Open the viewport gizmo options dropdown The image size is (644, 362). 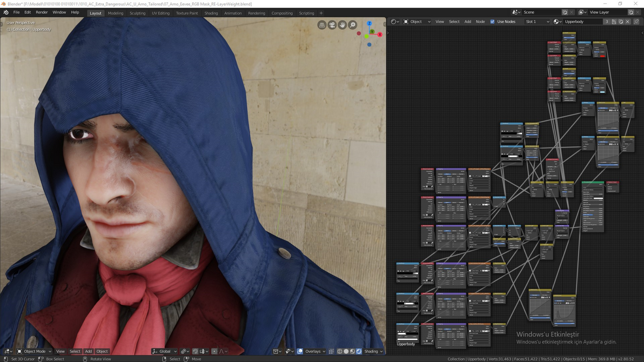pyautogui.click(x=289, y=351)
